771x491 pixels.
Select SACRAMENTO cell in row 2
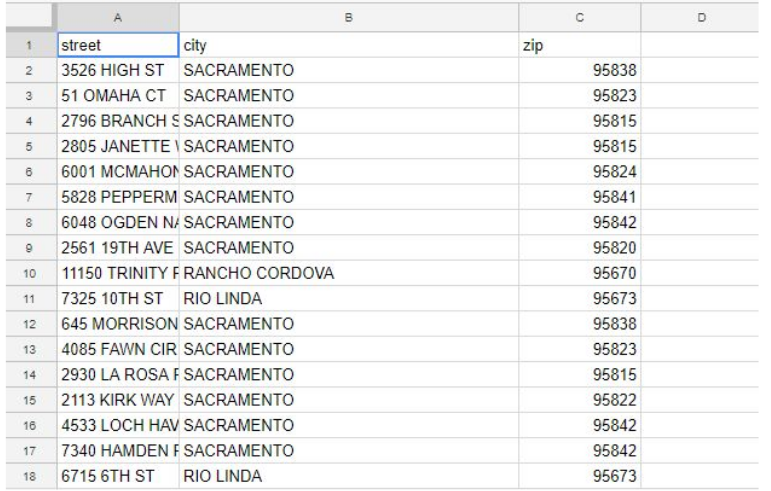coord(349,70)
